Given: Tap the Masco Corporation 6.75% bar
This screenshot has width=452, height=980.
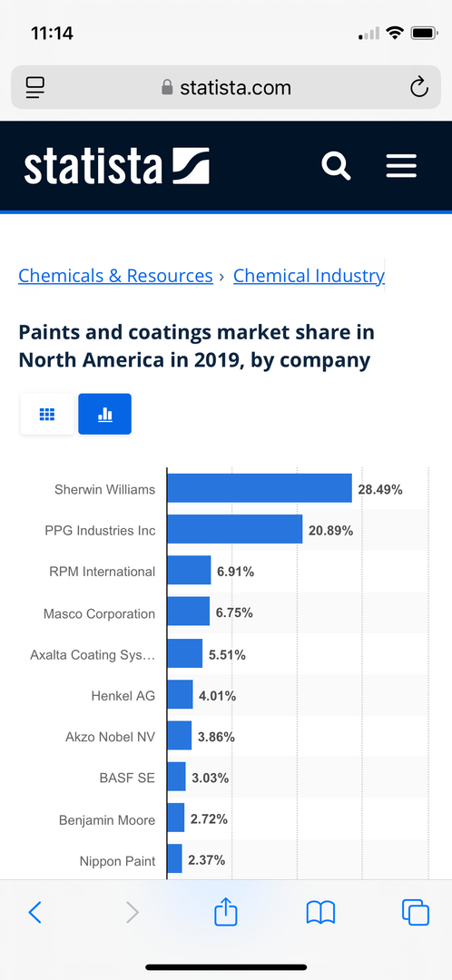Looking at the screenshot, I should pyautogui.click(x=189, y=612).
